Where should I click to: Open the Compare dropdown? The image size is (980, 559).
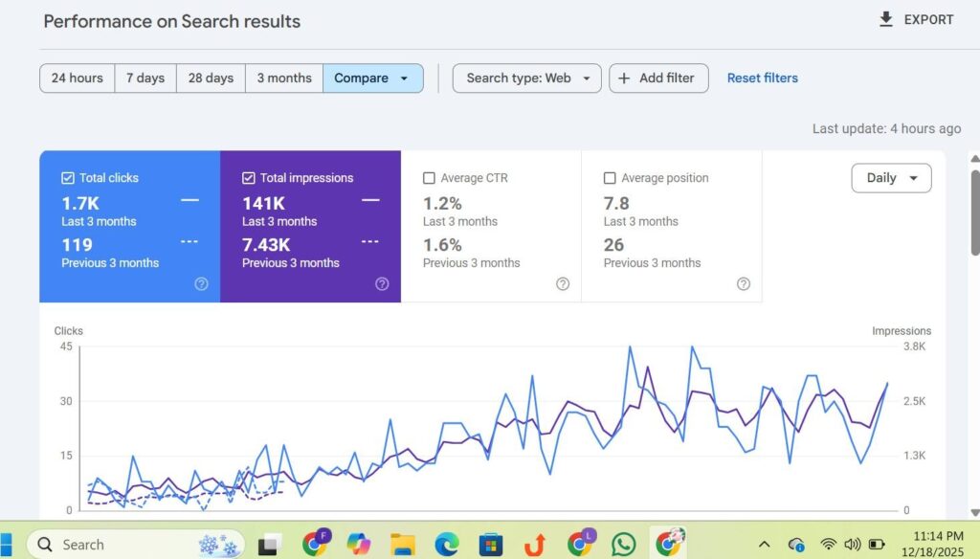[373, 78]
